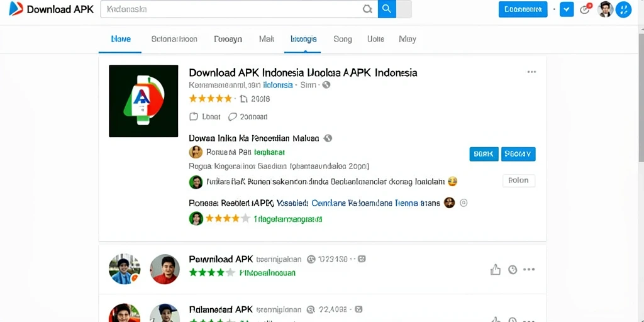Viewport: 644px width, 322px height.
Task: Like the 'Pewnload APK' post with thumbs-up
Action: click(x=496, y=269)
